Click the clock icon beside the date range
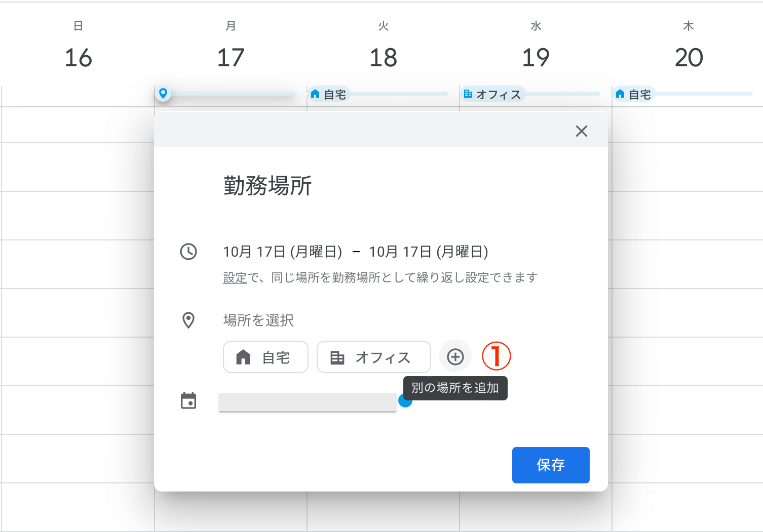 188,252
